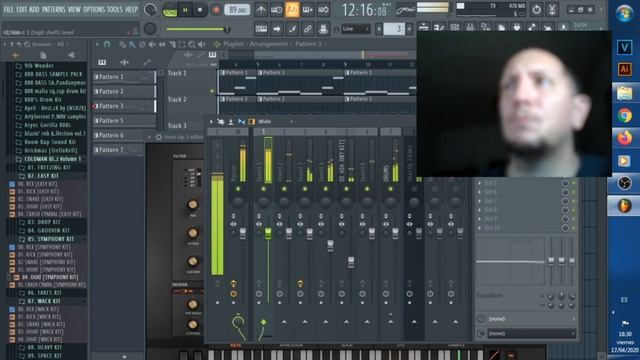
Task: Arm the record button
Action: tap(216, 10)
